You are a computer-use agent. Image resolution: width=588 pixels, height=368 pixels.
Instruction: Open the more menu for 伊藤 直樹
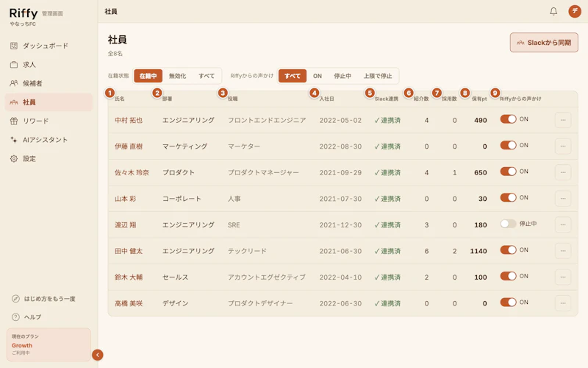pyautogui.click(x=563, y=146)
